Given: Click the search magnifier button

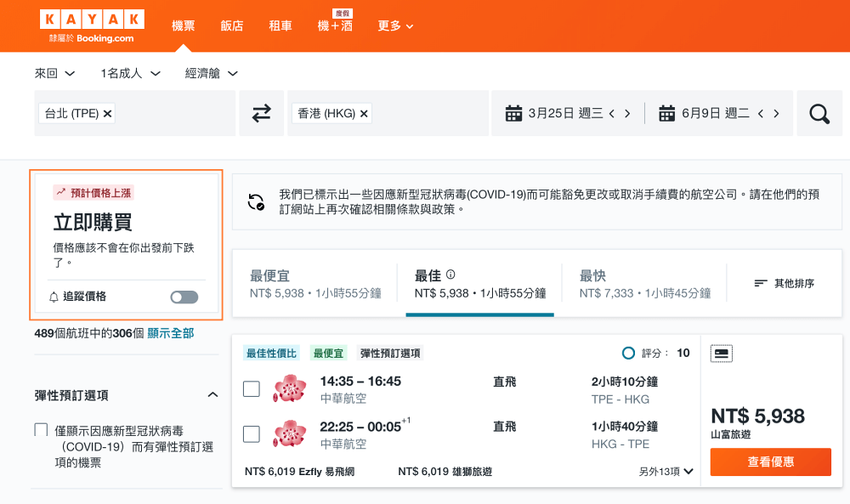Looking at the screenshot, I should pos(819,114).
